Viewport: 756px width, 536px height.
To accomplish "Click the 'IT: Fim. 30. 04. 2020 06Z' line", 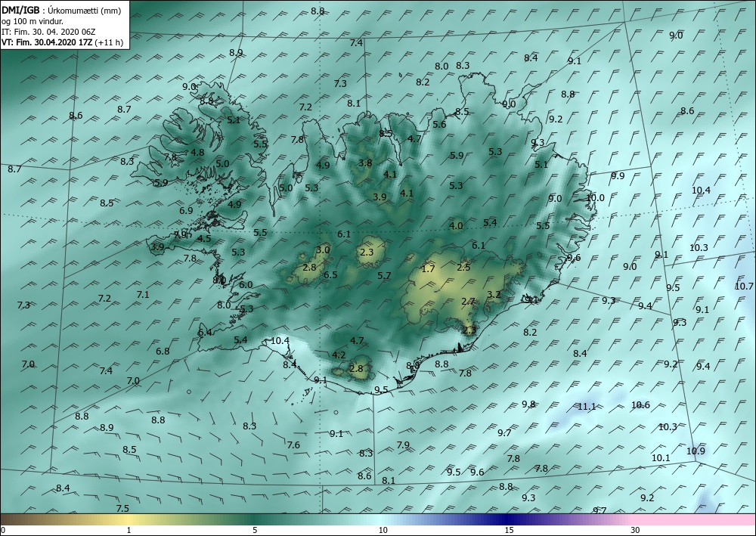I will coord(48,32).
